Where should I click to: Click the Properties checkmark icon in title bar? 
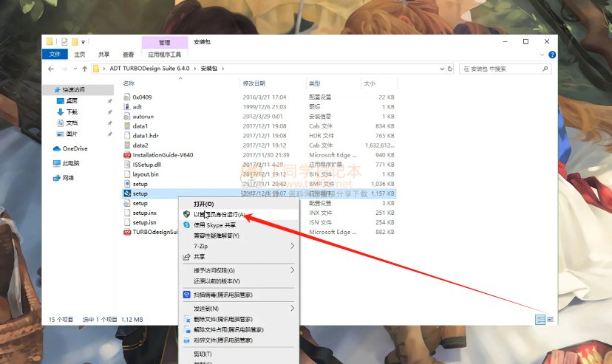(64, 41)
